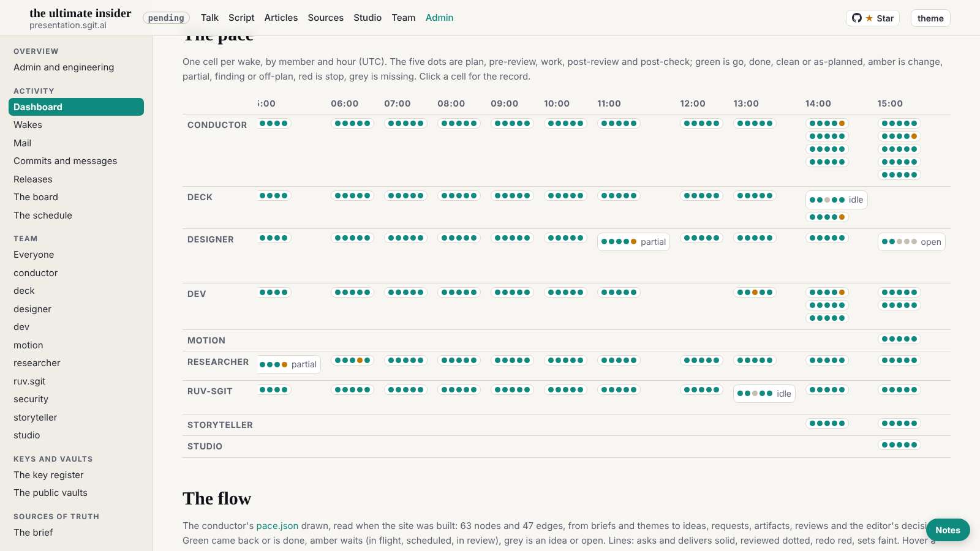Open Researcher partial wake cell
The width and height of the screenshot is (980, 551).
pyautogui.click(x=288, y=364)
